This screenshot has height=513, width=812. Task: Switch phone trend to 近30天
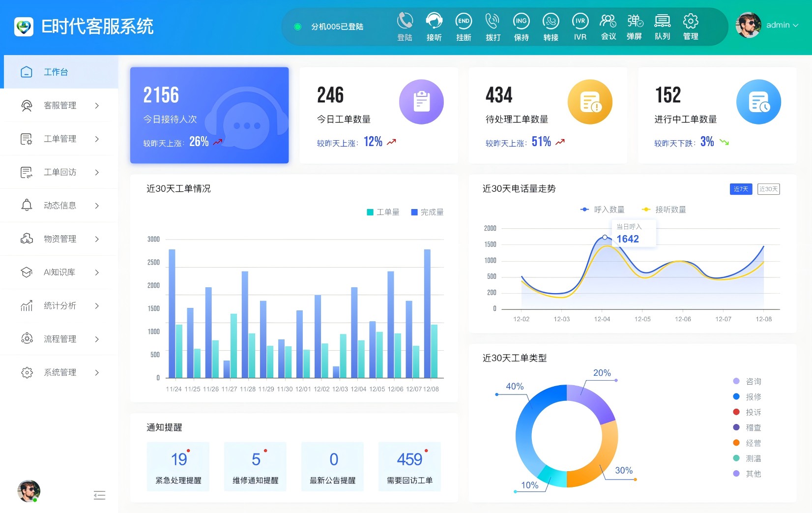click(768, 189)
